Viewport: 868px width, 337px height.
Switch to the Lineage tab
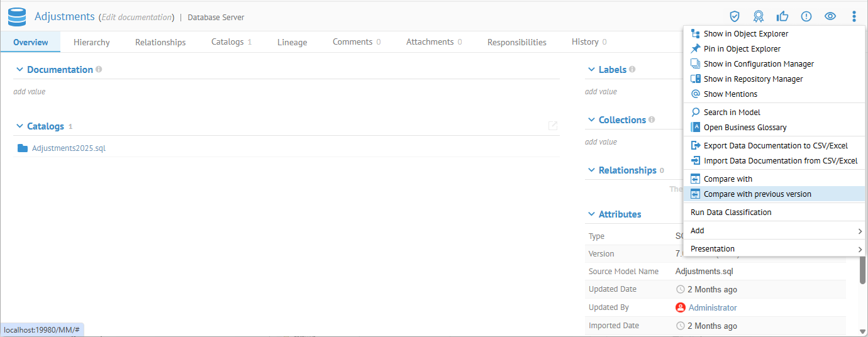coord(292,42)
